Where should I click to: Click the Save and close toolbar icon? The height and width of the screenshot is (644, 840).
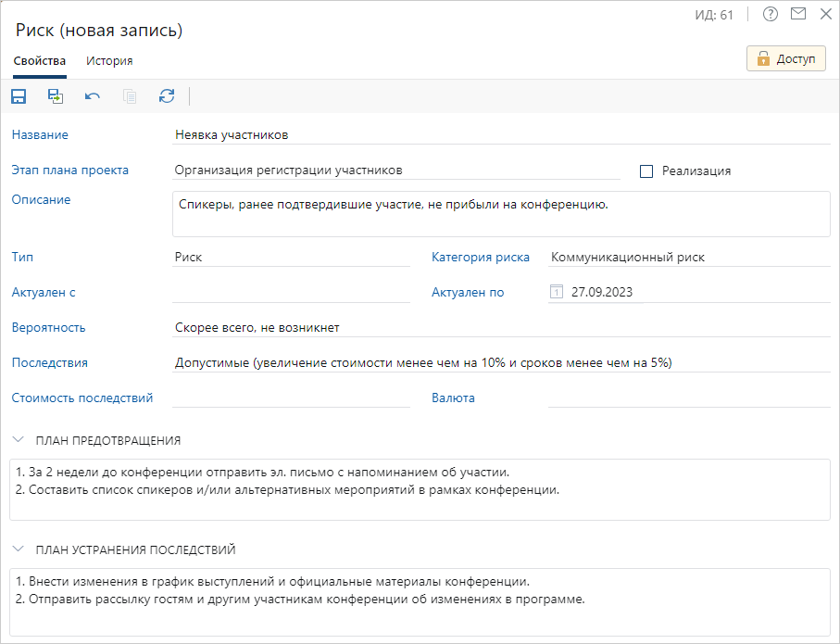click(56, 96)
